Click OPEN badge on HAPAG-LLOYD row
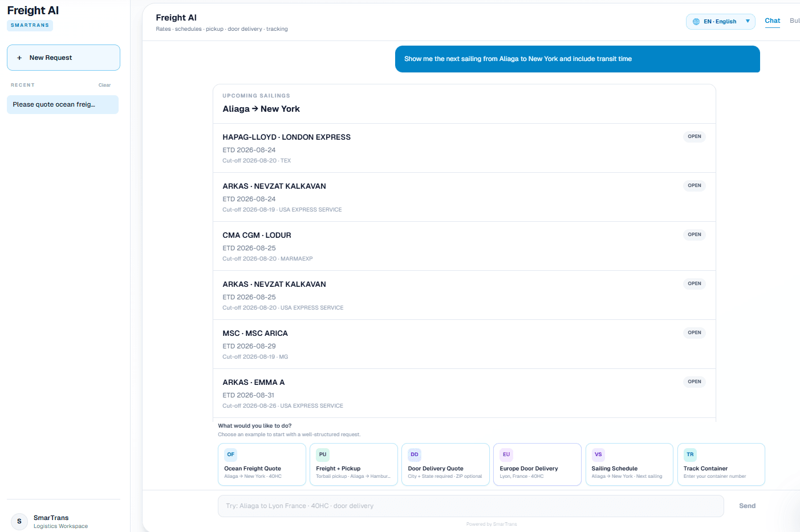This screenshot has height=532, width=800. tap(695, 136)
